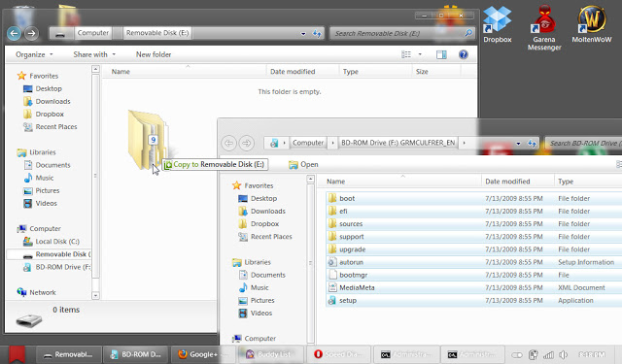Switch to Google+ Firefox taskbar button
This screenshot has width=622, height=364.
pos(203,354)
